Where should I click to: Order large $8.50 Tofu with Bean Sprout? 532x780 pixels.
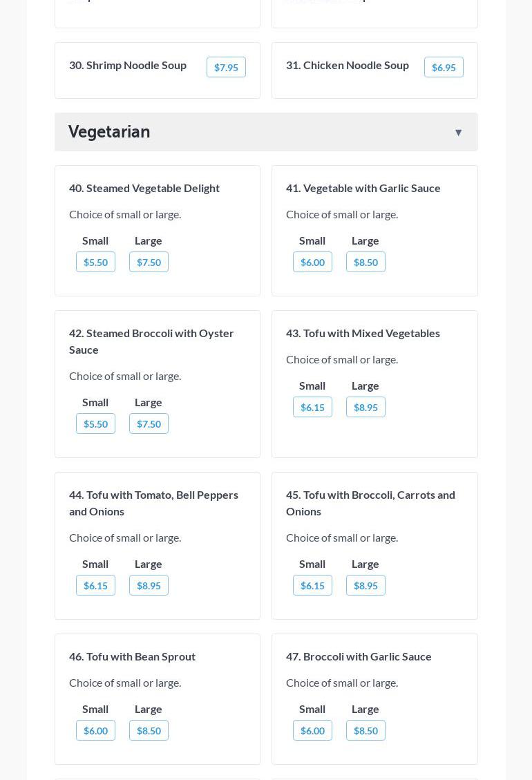149,730
